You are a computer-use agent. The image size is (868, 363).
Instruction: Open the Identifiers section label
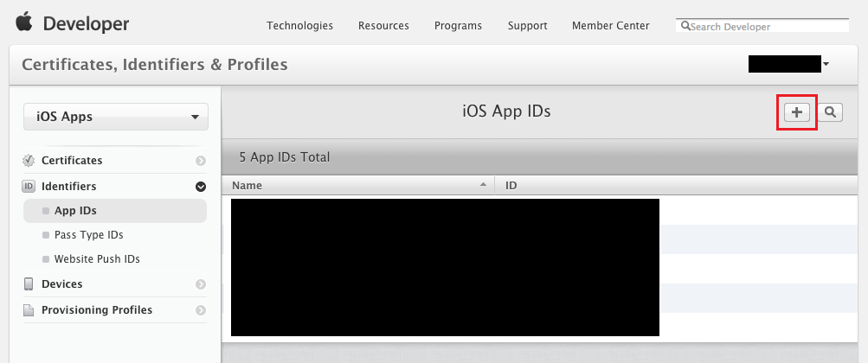[x=68, y=186]
